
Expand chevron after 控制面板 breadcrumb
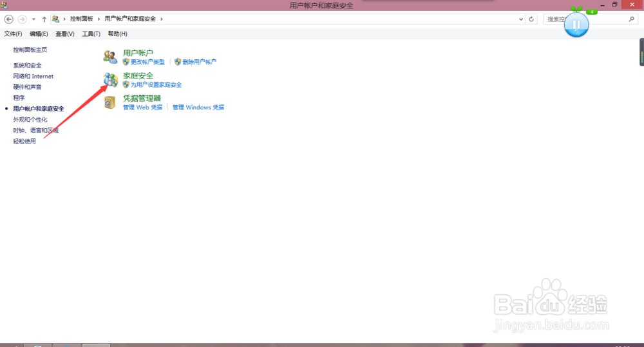(x=99, y=19)
